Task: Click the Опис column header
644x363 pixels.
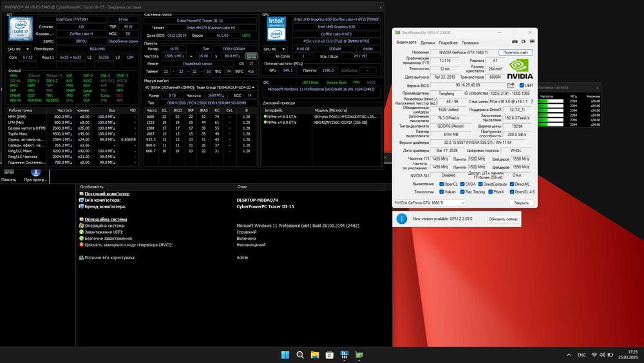Action: (310, 186)
